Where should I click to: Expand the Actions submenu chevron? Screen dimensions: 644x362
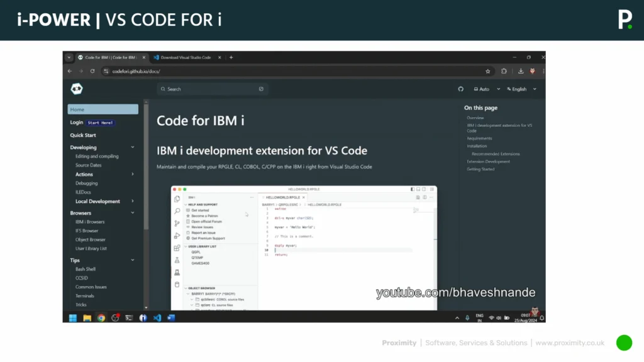click(133, 174)
